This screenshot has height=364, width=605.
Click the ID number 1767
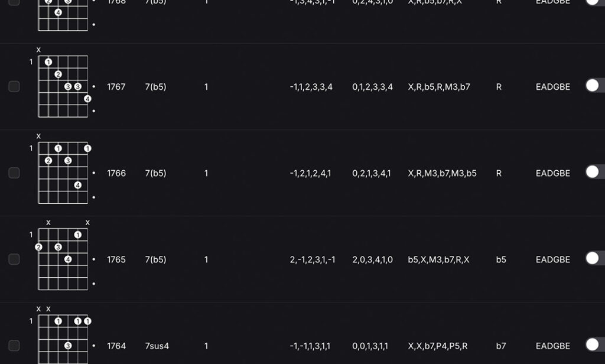(116, 87)
